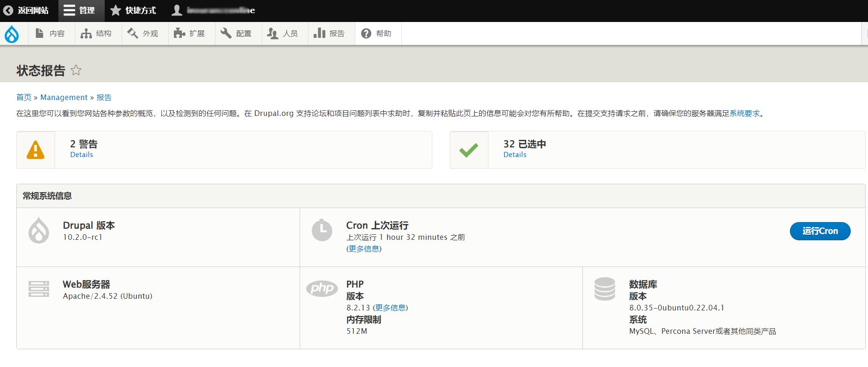Click the 运行Cron button
868x367 pixels.
(820, 231)
